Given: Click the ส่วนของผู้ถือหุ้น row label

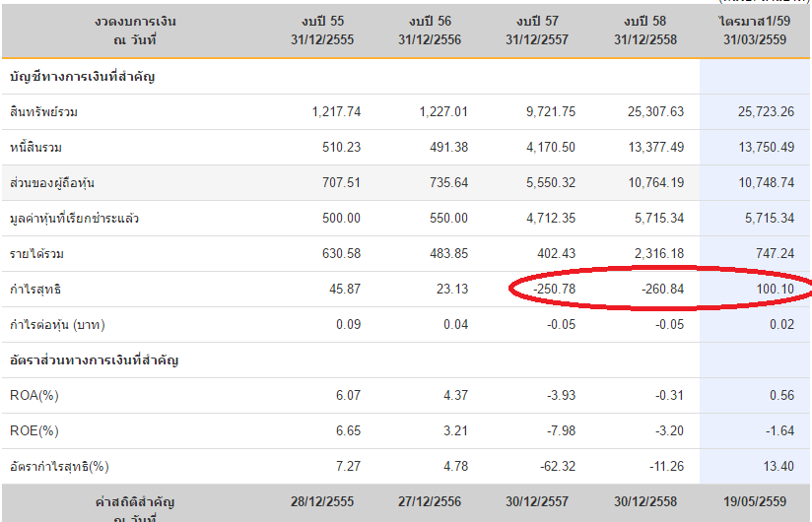Looking at the screenshot, I should [x=51, y=183].
